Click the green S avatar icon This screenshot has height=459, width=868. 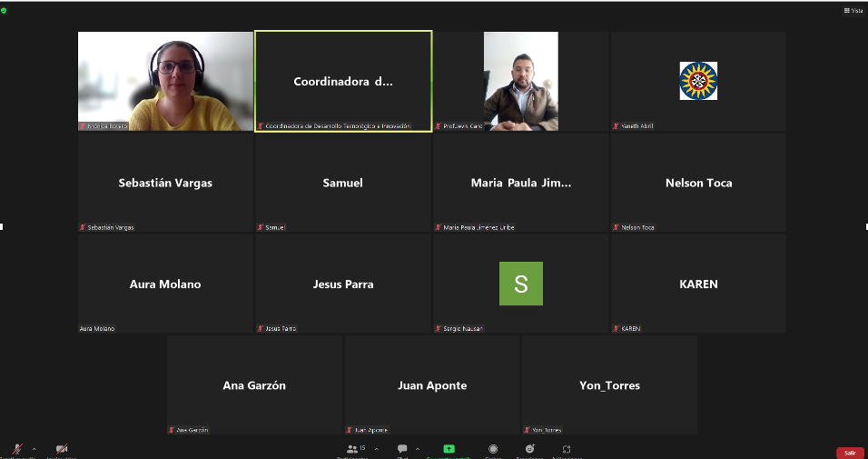[521, 284]
